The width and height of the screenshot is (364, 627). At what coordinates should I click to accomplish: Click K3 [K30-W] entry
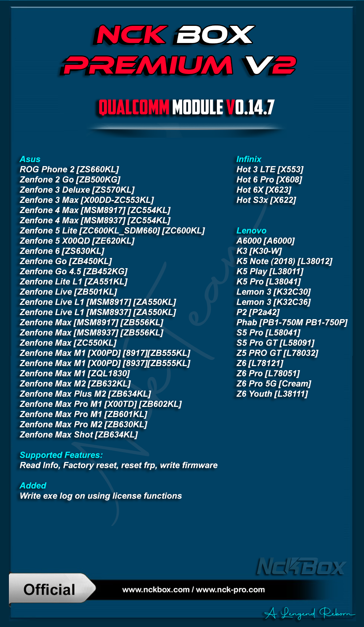tap(259, 251)
